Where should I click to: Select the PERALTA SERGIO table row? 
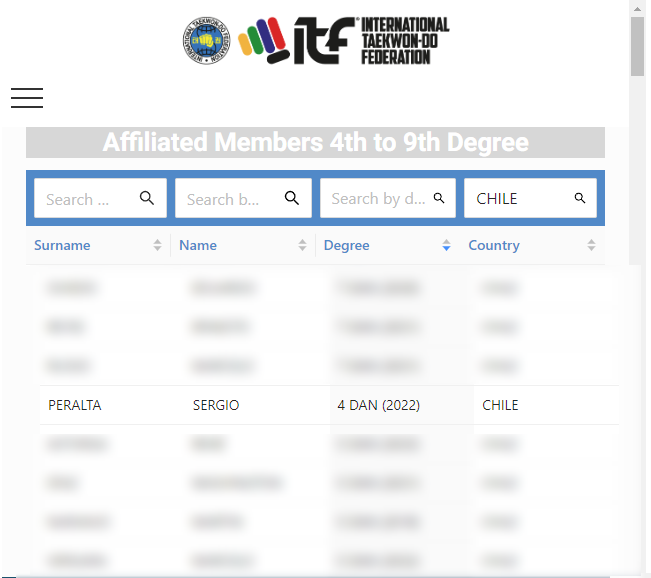click(x=329, y=405)
